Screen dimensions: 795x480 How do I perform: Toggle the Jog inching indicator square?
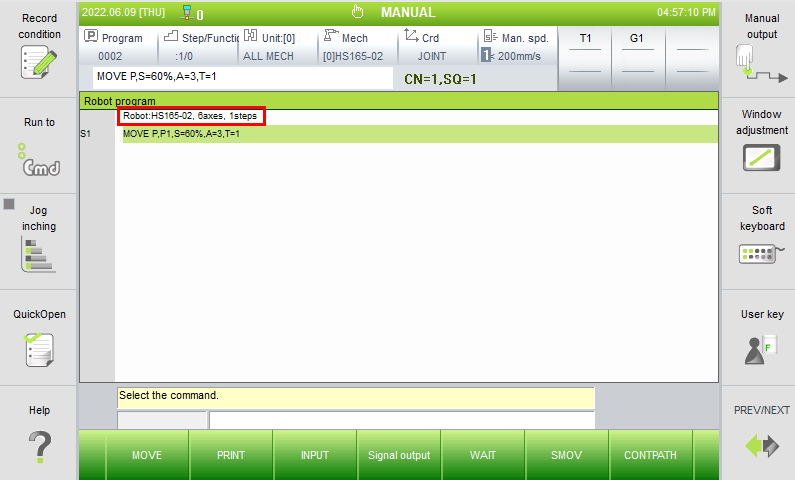[9, 204]
